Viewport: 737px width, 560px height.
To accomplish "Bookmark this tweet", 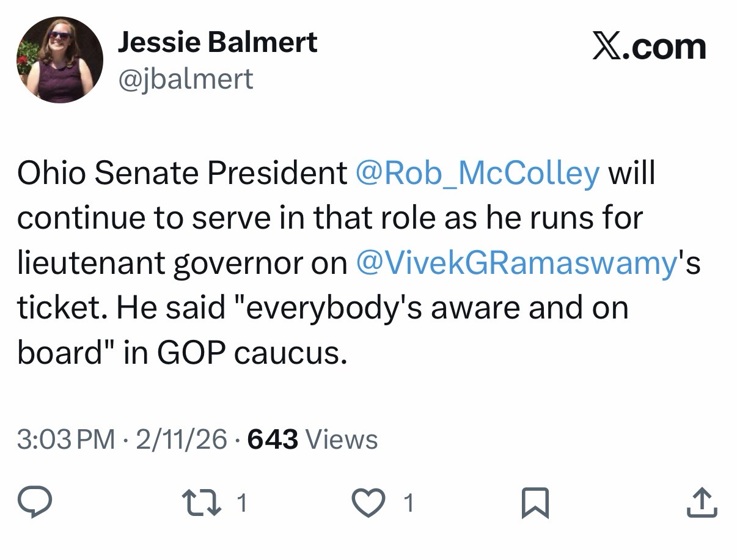I will (x=537, y=504).
